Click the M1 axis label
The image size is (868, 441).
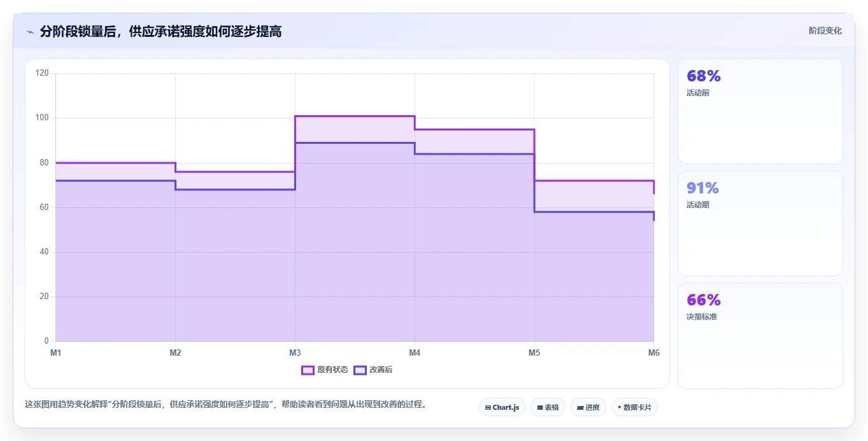coord(56,353)
